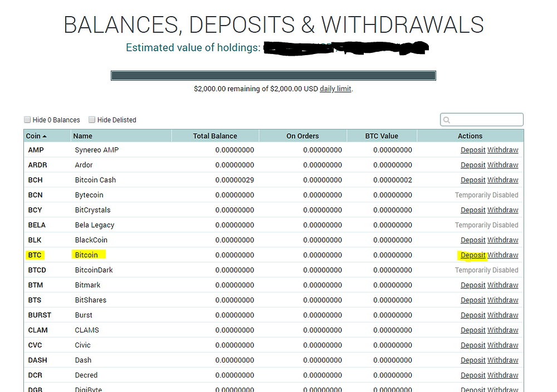Click Withdraw for Bitcoin (BTC)
The width and height of the screenshot is (557, 392).
(502, 255)
